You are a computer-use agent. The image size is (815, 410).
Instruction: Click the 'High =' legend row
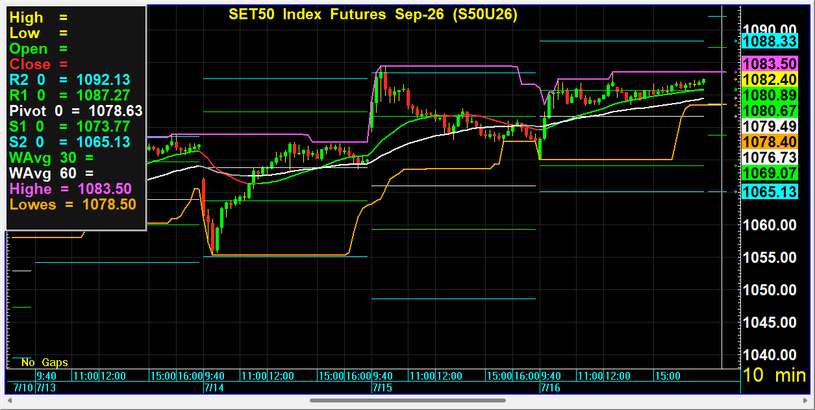(38, 18)
